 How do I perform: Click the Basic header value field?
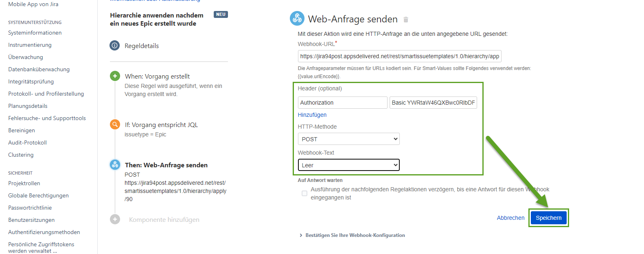[x=433, y=103]
